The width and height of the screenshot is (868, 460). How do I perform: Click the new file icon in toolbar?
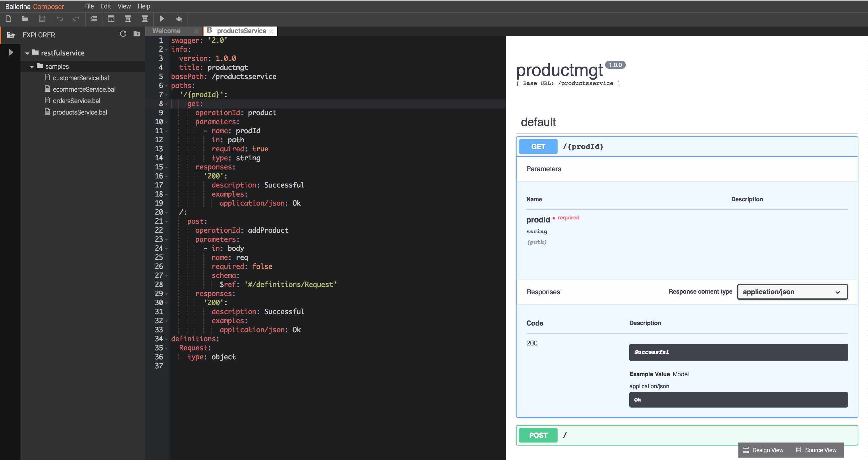coord(8,19)
